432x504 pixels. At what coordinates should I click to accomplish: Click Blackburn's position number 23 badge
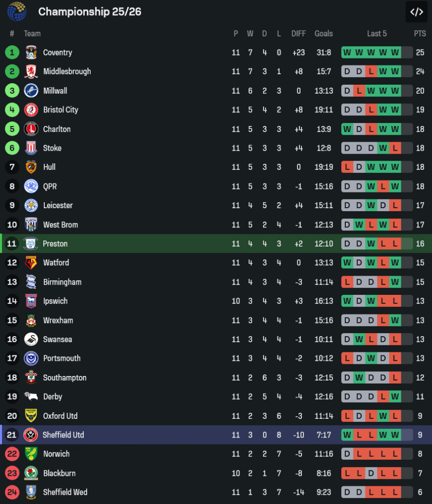[x=12, y=473]
